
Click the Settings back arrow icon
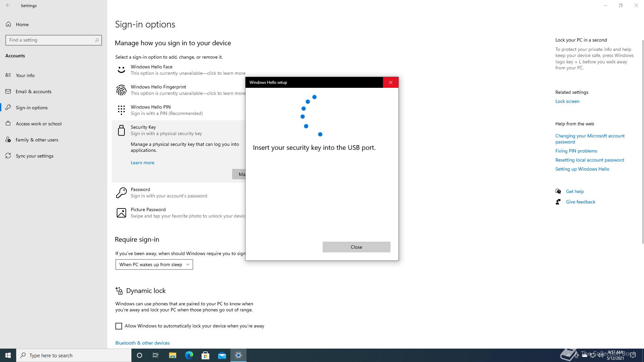point(8,5)
